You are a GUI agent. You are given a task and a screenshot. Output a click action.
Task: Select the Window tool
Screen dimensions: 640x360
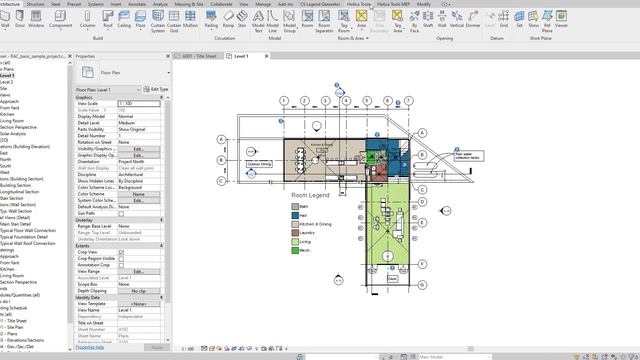tap(36, 19)
